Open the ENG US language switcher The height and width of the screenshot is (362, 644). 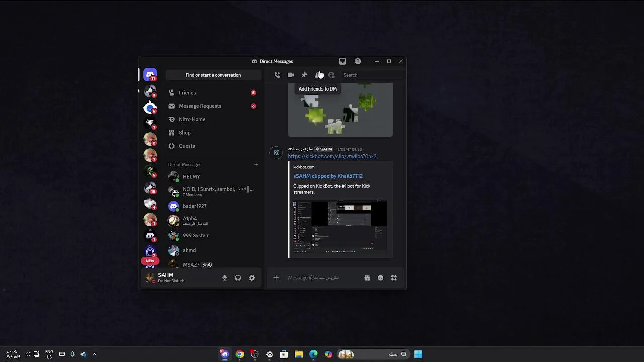click(49, 354)
